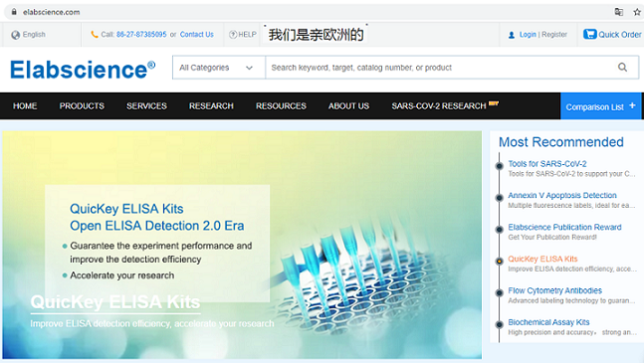The width and height of the screenshot is (644, 363).
Task: Click the padlock icon in address bar
Action: click(x=14, y=12)
